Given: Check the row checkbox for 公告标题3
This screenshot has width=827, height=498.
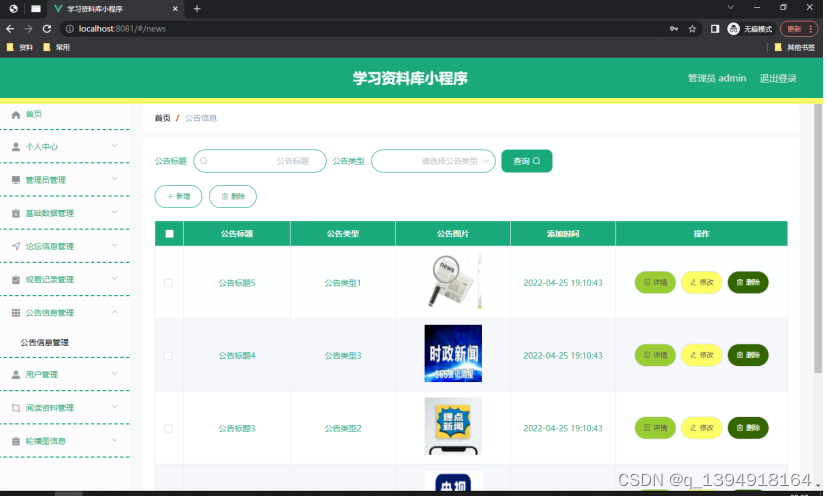Looking at the screenshot, I should (x=168, y=429).
